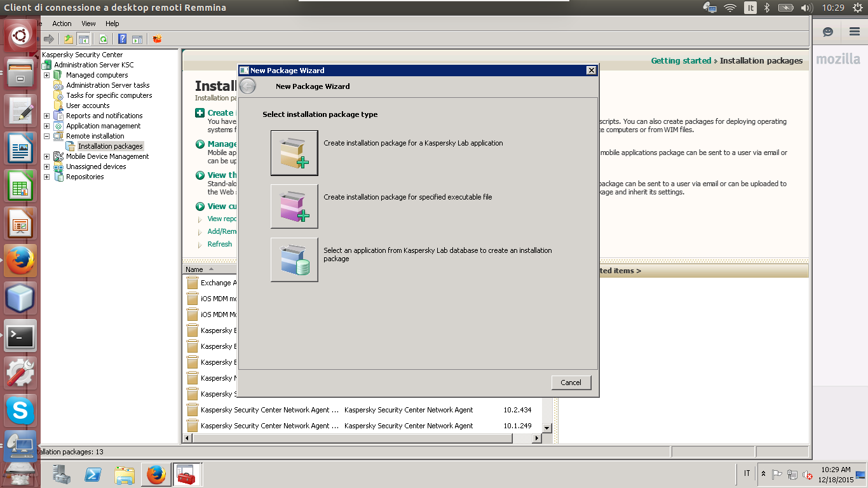Open the Files manager from Ubuntu launcher

point(20,73)
